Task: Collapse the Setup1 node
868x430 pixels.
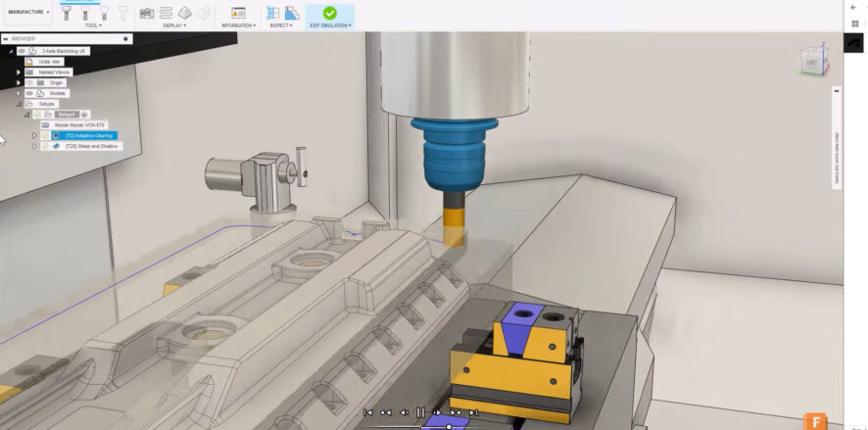Action: (x=26, y=114)
